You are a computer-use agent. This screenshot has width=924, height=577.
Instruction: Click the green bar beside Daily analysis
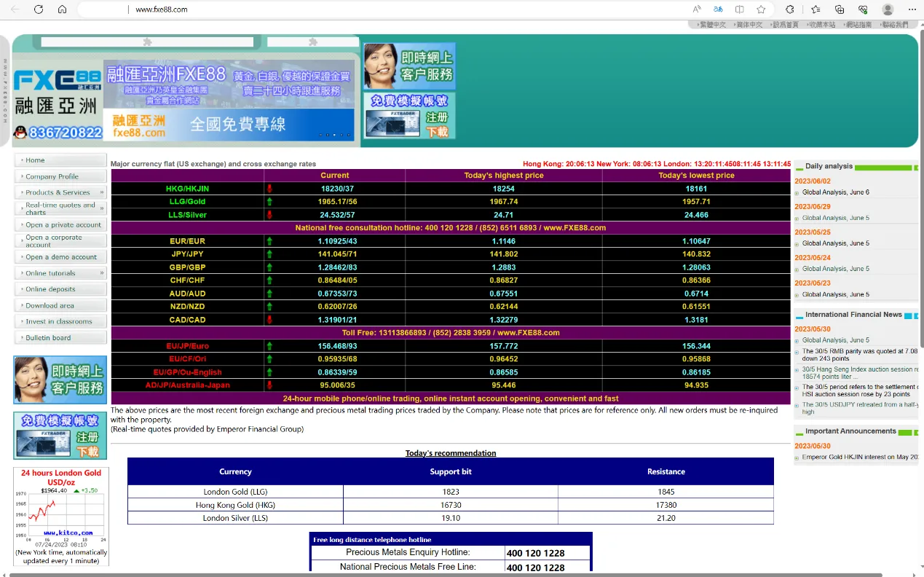882,168
